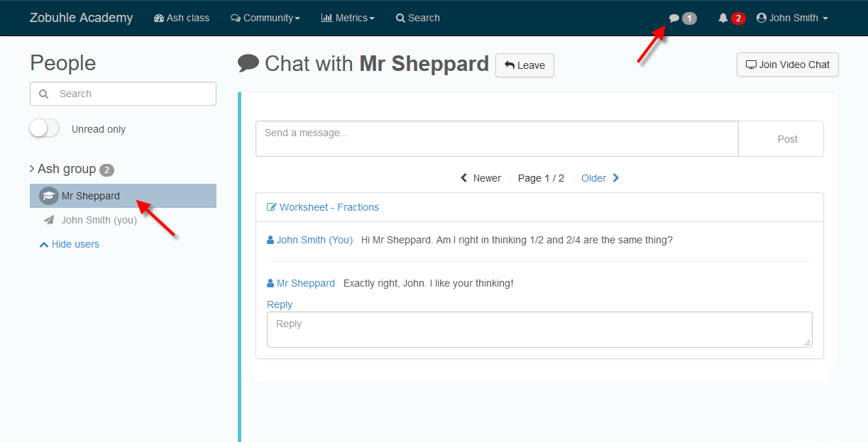Select Mr Sheppard in people list
This screenshot has width=868, height=442.
123,196
